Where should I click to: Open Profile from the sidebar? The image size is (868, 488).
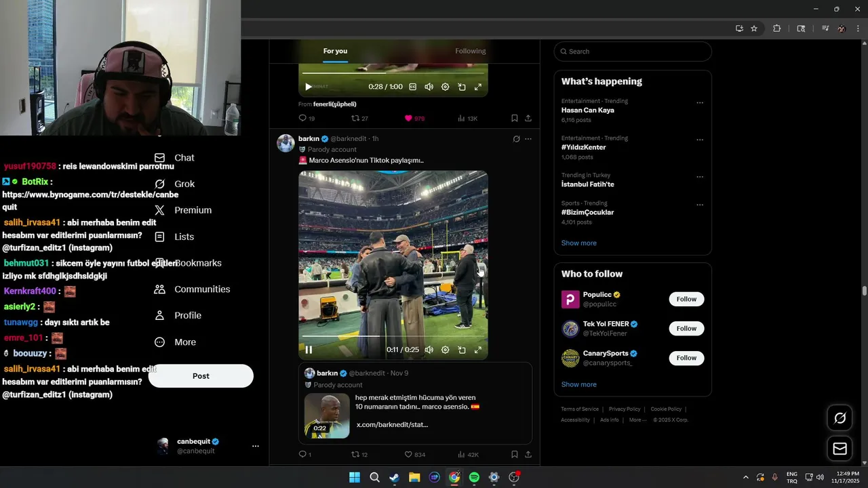(x=178, y=316)
